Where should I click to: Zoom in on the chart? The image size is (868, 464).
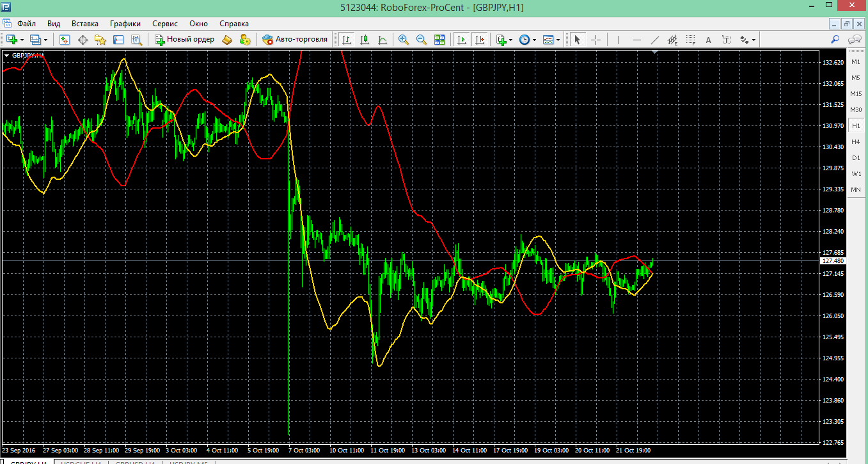pos(404,40)
